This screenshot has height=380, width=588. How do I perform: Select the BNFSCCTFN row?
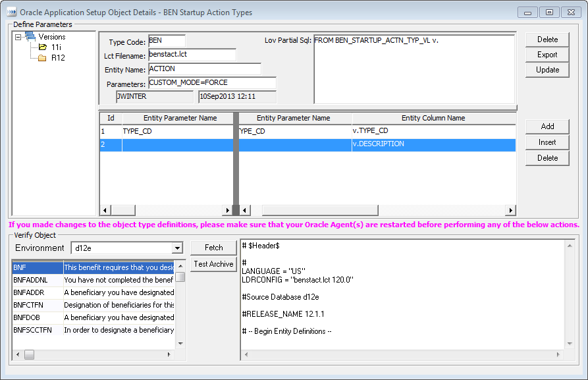click(94, 330)
